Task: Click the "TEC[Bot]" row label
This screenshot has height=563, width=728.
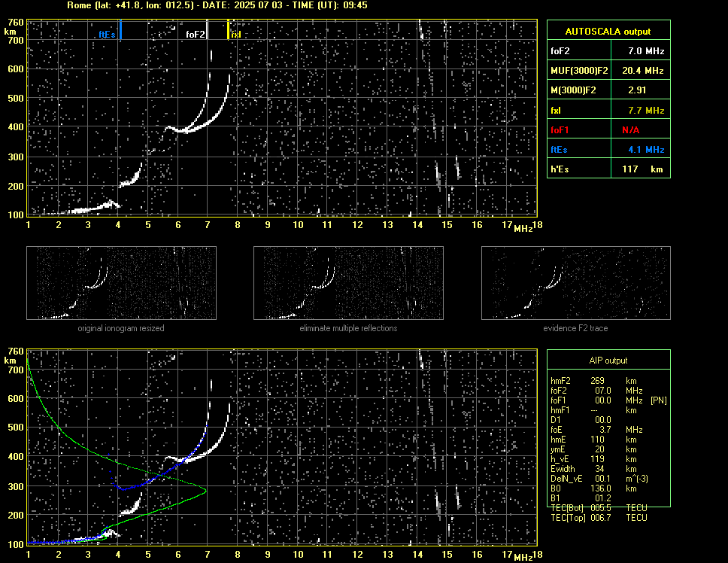Action: pos(567,508)
